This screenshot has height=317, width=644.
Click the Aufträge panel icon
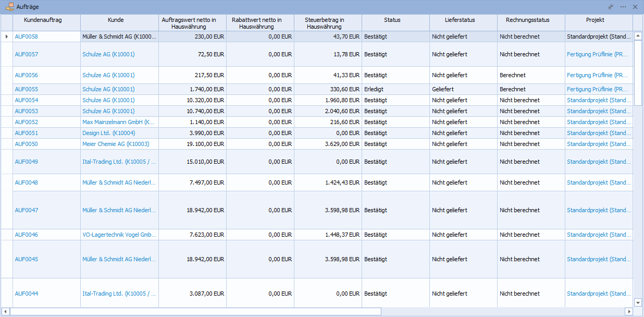9,7
